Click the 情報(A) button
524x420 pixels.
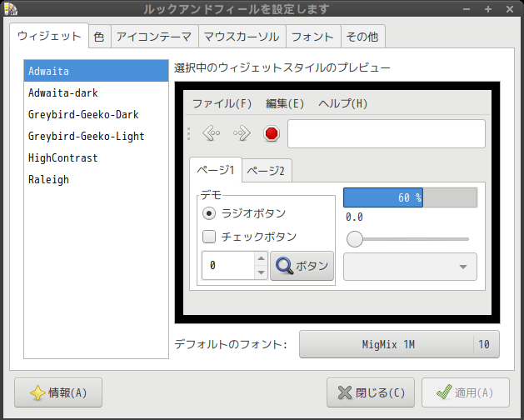click(x=58, y=392)
